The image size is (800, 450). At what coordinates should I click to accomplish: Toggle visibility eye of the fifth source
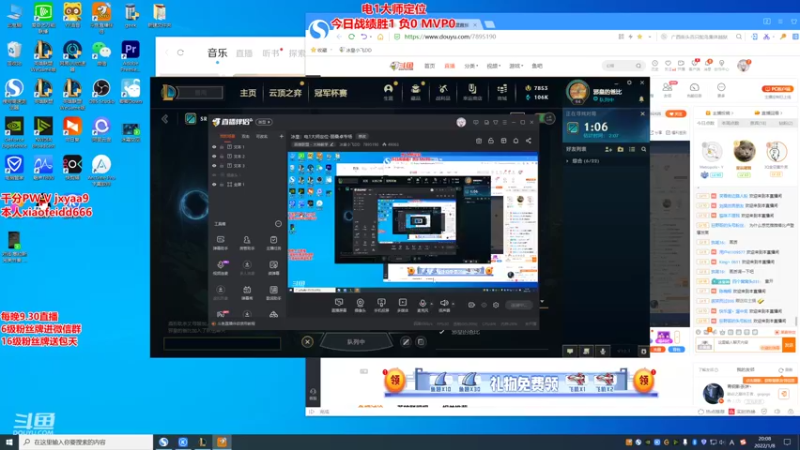coord(214,185)
